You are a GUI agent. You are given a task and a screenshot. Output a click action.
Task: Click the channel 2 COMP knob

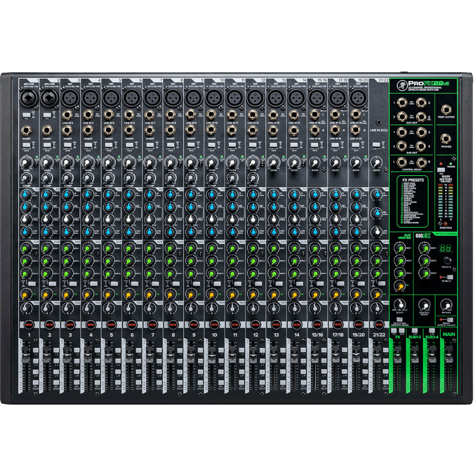pyautogui.click(x=47, y=179)
